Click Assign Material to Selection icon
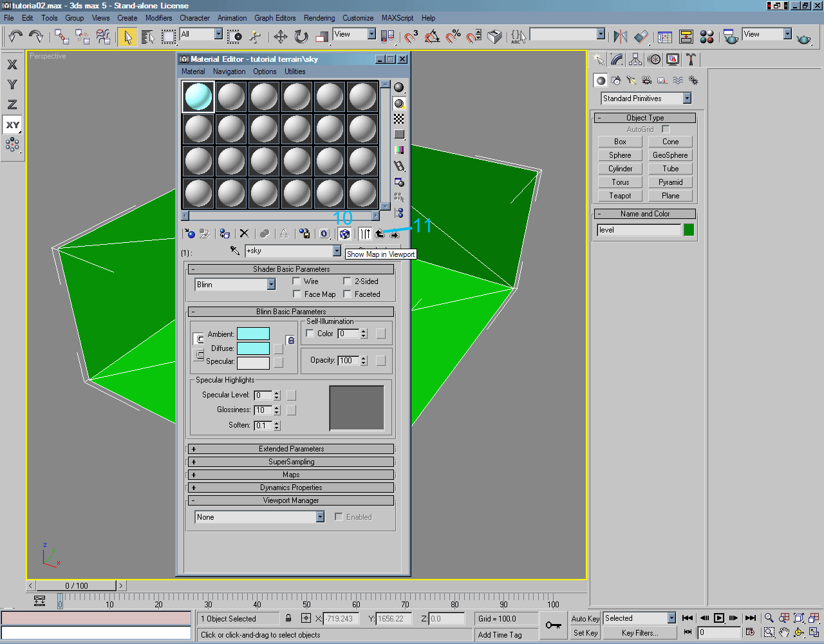The width and height of the screenshot is (824, 644). tap(224, 233)
